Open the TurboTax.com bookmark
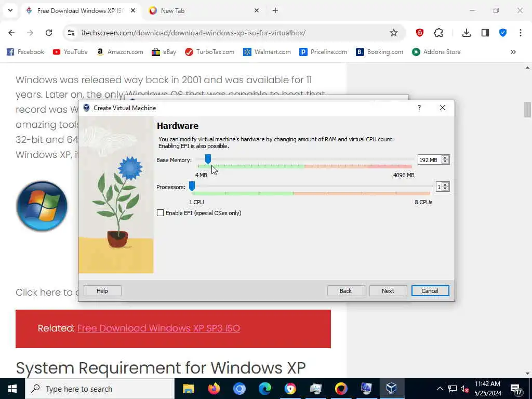Image resolution: width=532 pixels, height=399 pixels. (210, 52)
